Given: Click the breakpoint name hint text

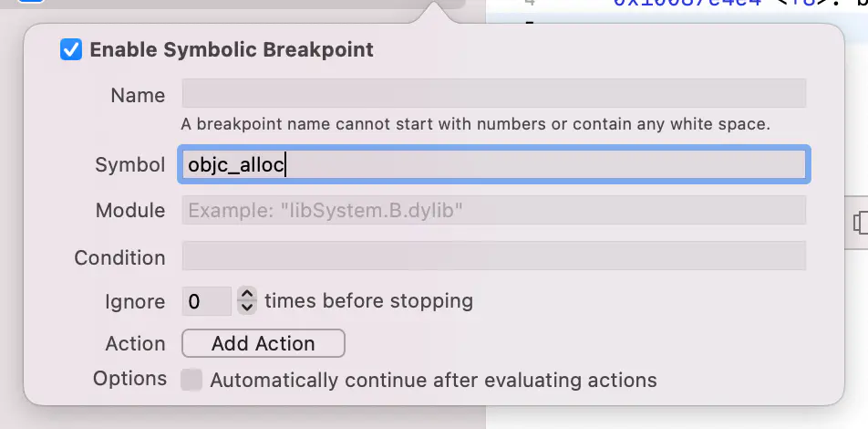Looking at the screenshot, I should click(x=476, y=124).
